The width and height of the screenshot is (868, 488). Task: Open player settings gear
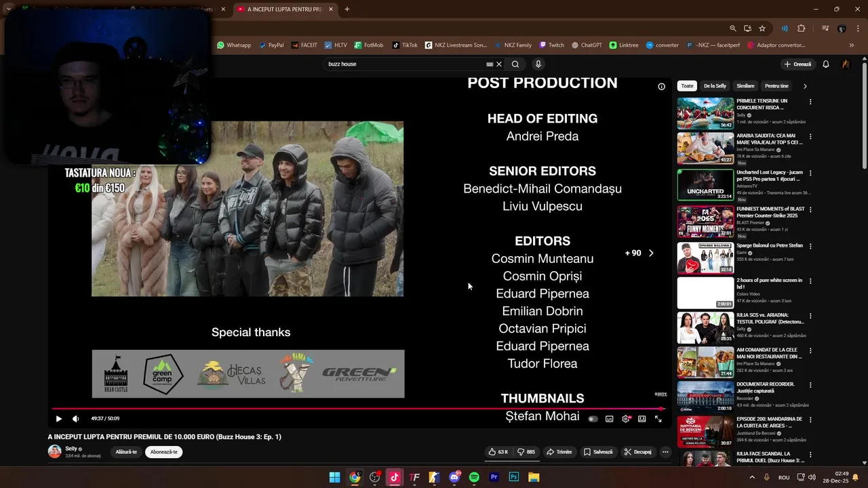626,419
